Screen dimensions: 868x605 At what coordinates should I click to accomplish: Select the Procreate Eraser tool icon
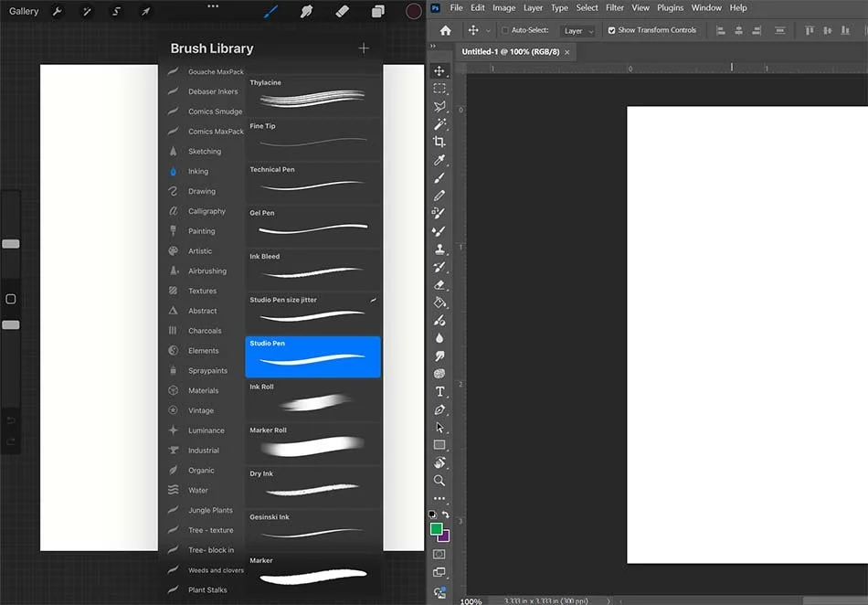(x=342, y=11)
